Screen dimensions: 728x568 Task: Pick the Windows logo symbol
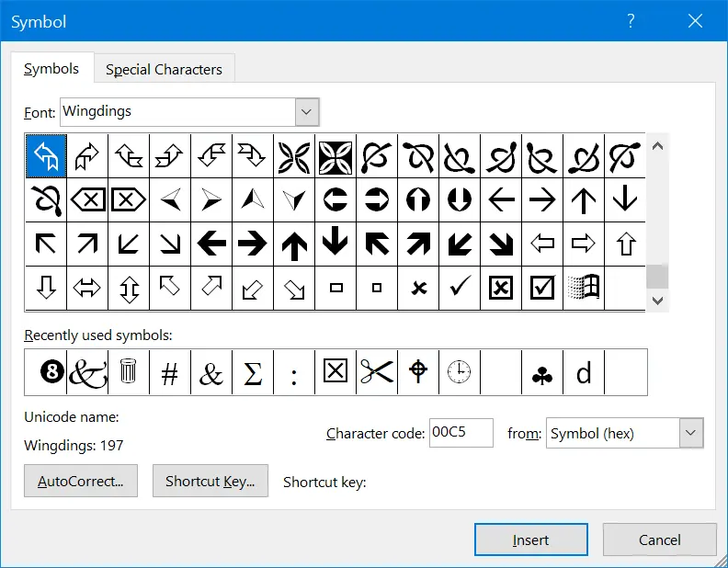[x=584, y=289]
